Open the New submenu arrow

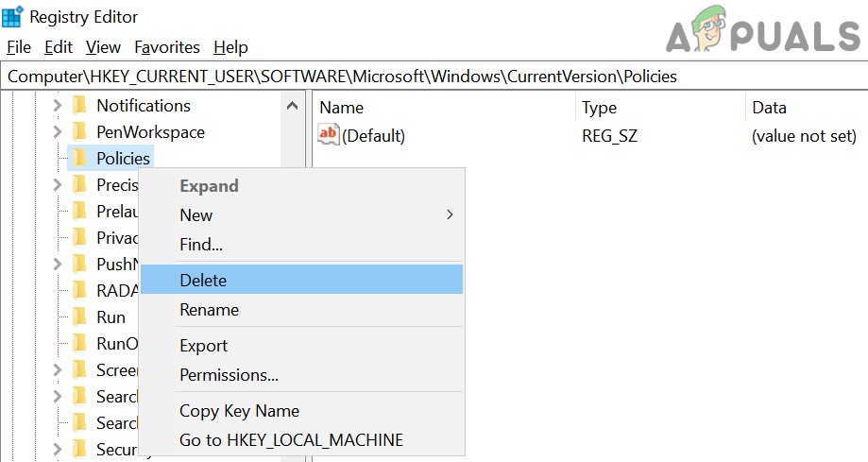[x=450, y=215]
